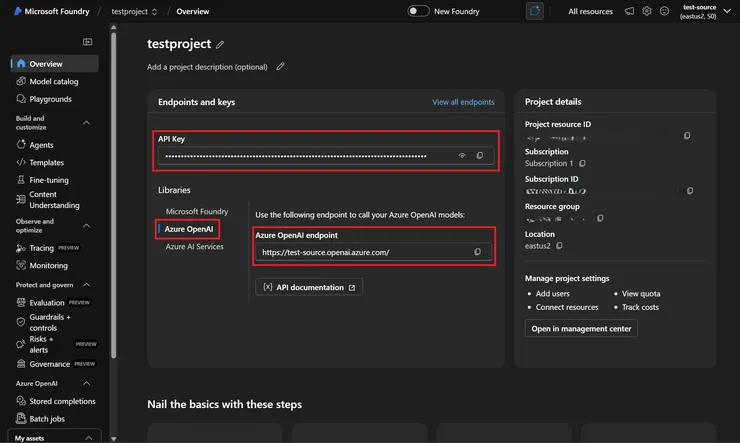Image resolution: width=740 pixels, height=443 pixels.
Task: Toggle the New Foundry switch
Action: tap(419, 11)
